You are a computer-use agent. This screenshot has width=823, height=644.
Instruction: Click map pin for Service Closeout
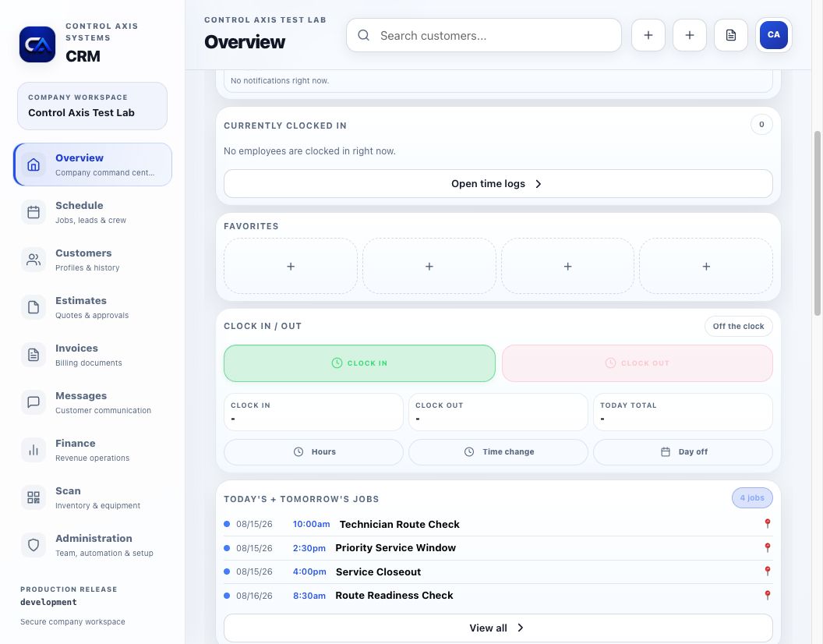pyautogui.click(x=768, y=571)
